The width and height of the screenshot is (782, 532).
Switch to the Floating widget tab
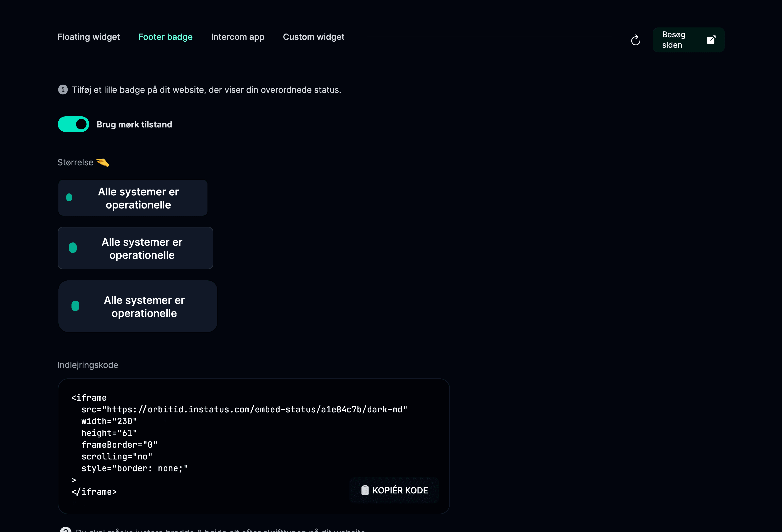point(88,37)
